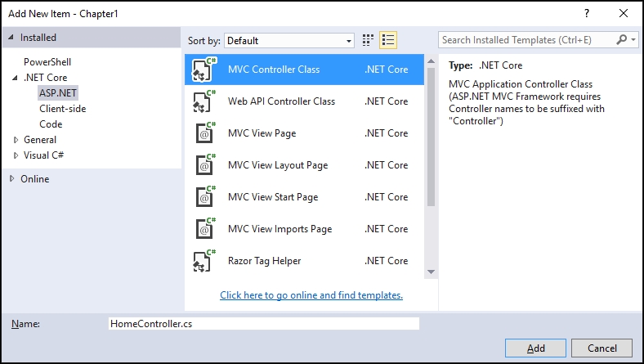Click the search magnifier icon
644x364 pixels.
(621, 39)
